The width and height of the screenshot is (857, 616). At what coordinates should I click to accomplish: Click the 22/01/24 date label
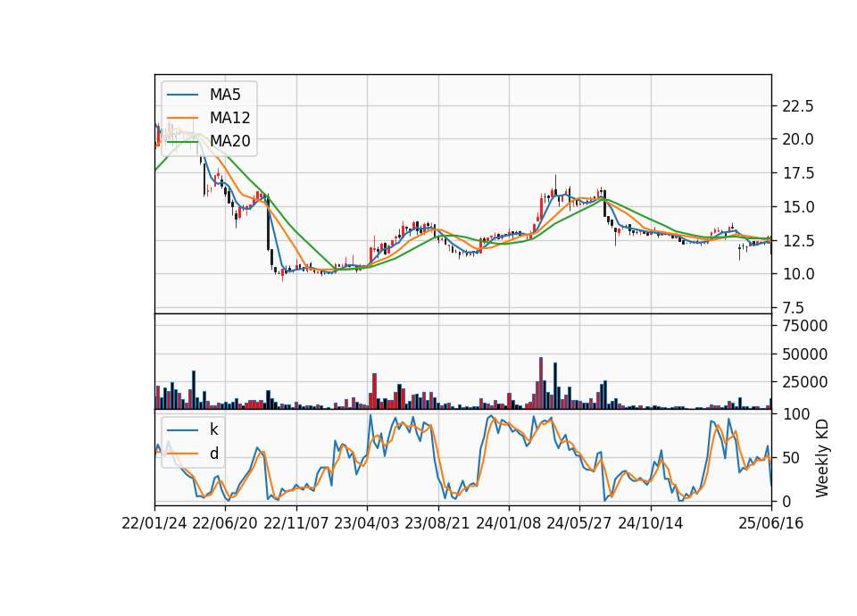tap(154, 523)
